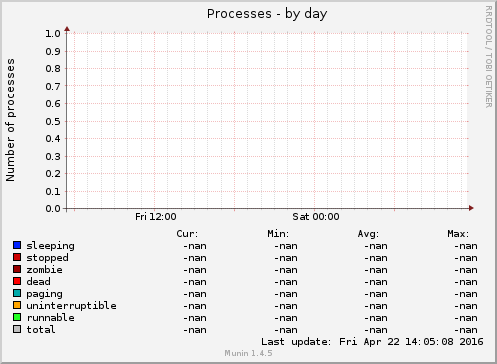Click the 'Min:' column header
This screenshot has width=497, height=364.
tap(278, 234)
